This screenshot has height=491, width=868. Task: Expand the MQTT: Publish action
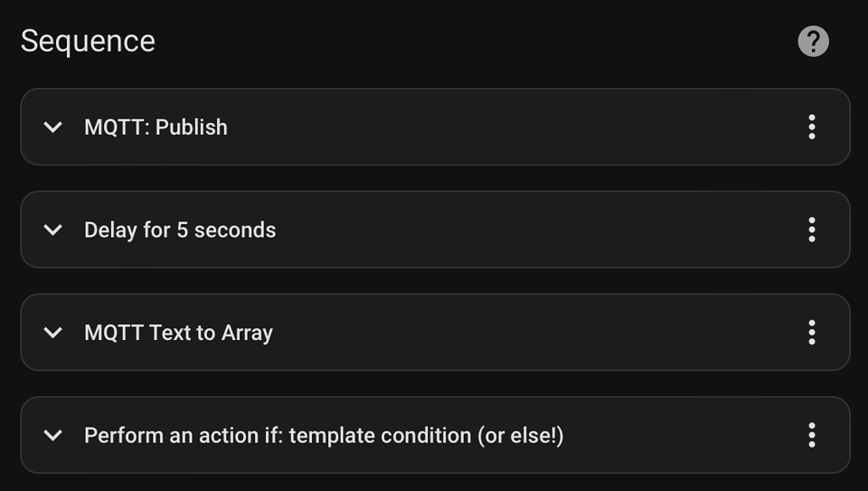pos(53,126)
